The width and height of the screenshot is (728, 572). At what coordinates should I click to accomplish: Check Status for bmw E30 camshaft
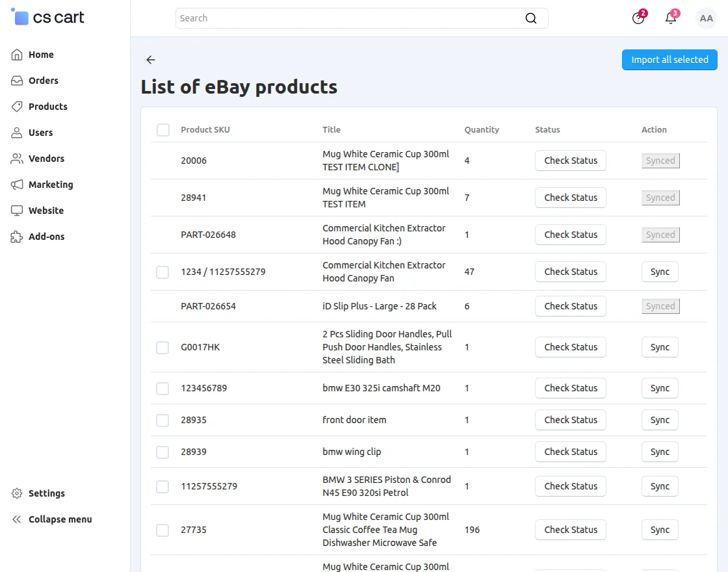570,388
